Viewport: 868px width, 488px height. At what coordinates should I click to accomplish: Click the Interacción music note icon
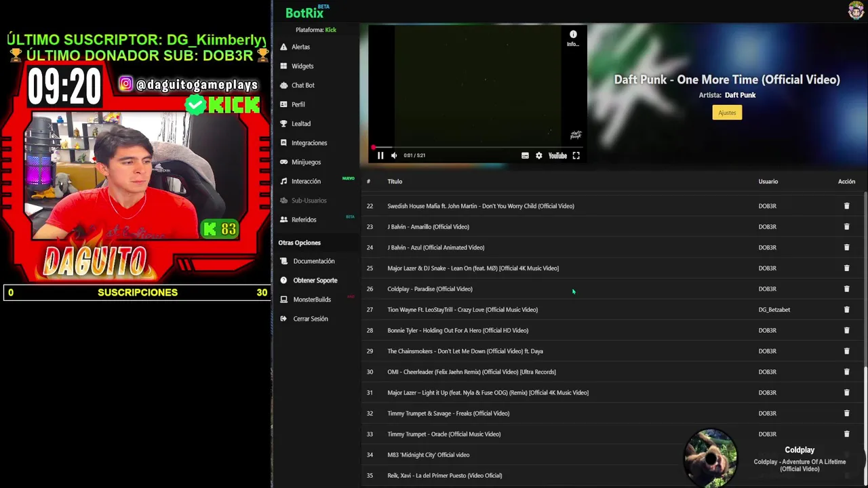[x=283, y=182]
